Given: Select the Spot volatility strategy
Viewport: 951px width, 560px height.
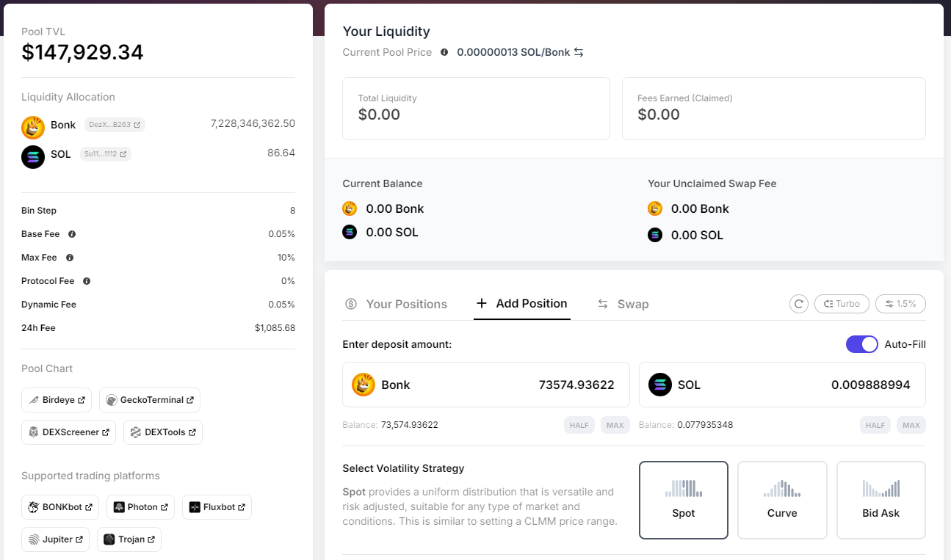Looking at the screenshot, I should click(683, 500).
